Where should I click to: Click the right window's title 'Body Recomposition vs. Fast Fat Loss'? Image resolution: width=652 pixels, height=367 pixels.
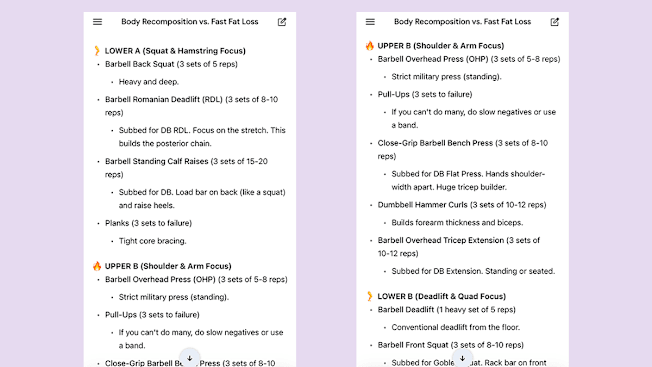coord(462,22)
